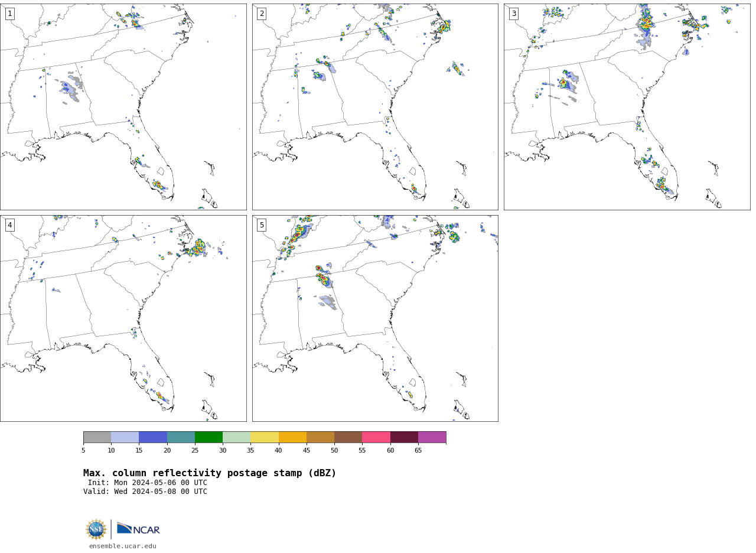Click the pale green 30-35 dBZ swatch
Viewport: 756px width, 553px height.
coord(236,437)
